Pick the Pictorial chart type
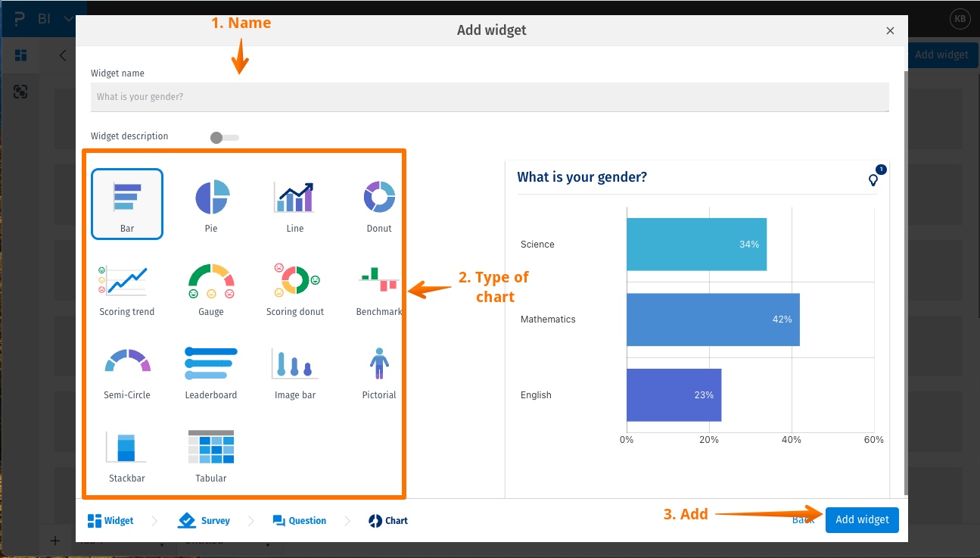The height and width of the screenshot is (558, 980). pyautogui.click(x=378, y=371)
